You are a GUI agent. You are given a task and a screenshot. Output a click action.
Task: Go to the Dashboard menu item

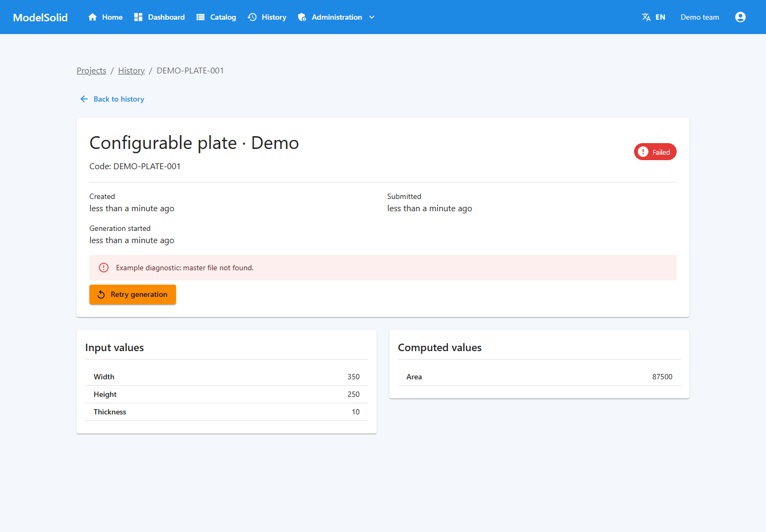(160, 17)
